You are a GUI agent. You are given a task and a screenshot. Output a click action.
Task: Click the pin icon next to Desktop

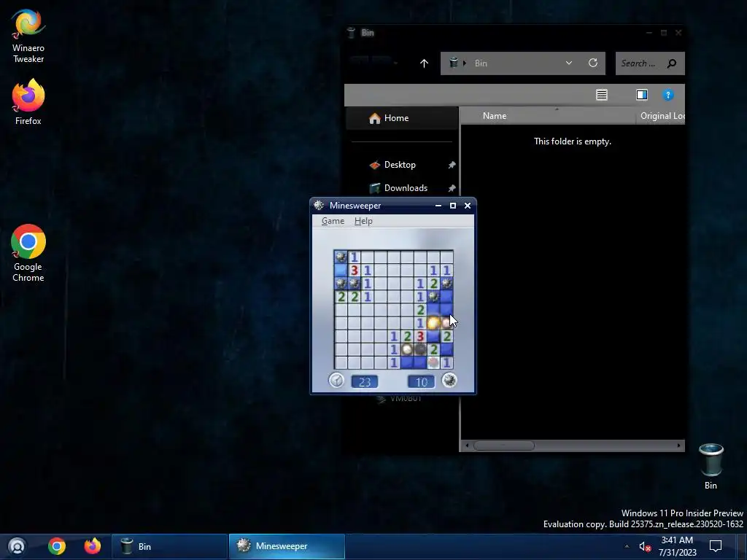(x=451, y=165)
